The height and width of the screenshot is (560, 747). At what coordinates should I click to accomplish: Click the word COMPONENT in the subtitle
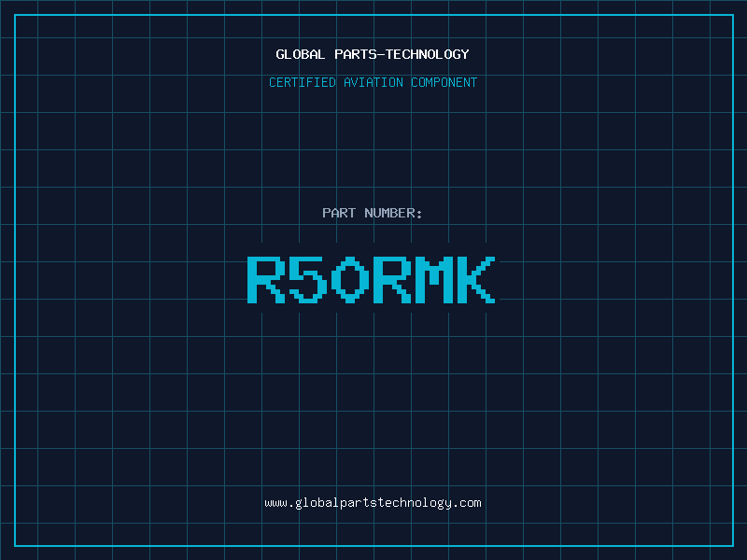click(x=444, y=83)
